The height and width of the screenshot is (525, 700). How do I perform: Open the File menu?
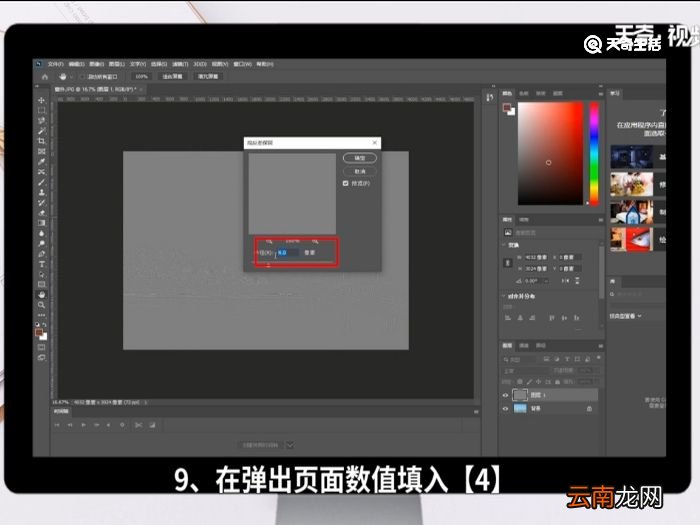[x=56, y=64]
